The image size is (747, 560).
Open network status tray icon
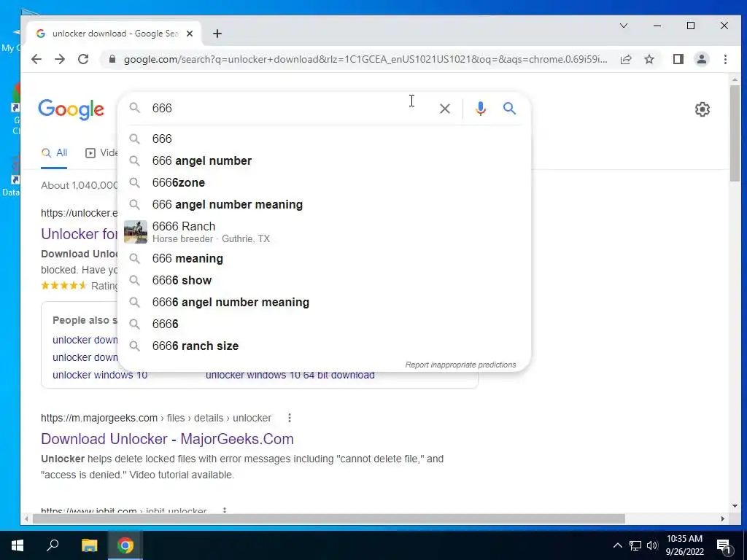click(x=635, y=545)
